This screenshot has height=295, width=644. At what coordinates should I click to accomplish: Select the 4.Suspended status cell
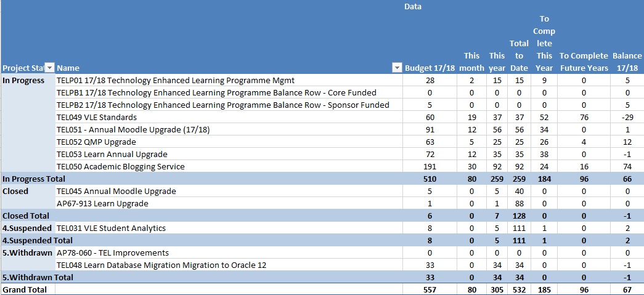(27, 228)
